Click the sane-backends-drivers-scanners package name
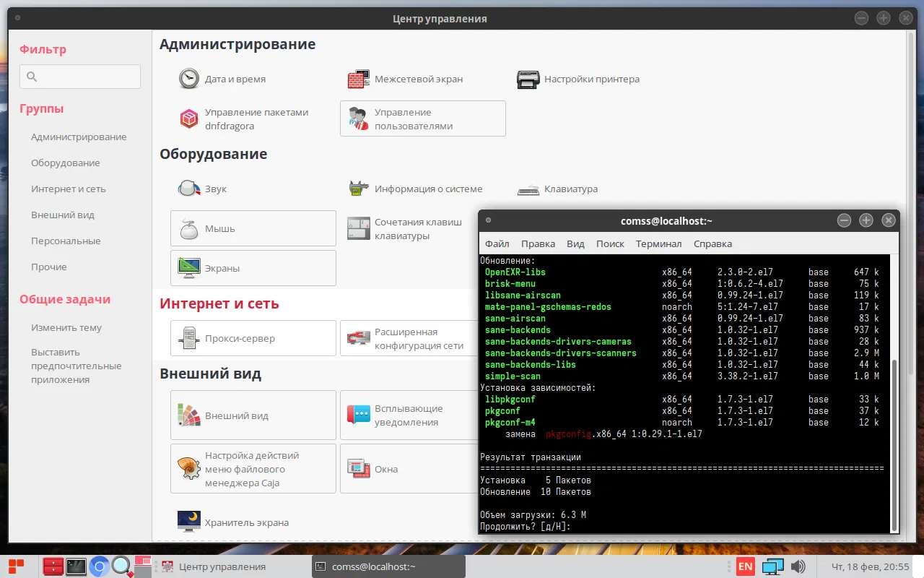The height and width of the screenshot is (578, 924). point(561,353)
